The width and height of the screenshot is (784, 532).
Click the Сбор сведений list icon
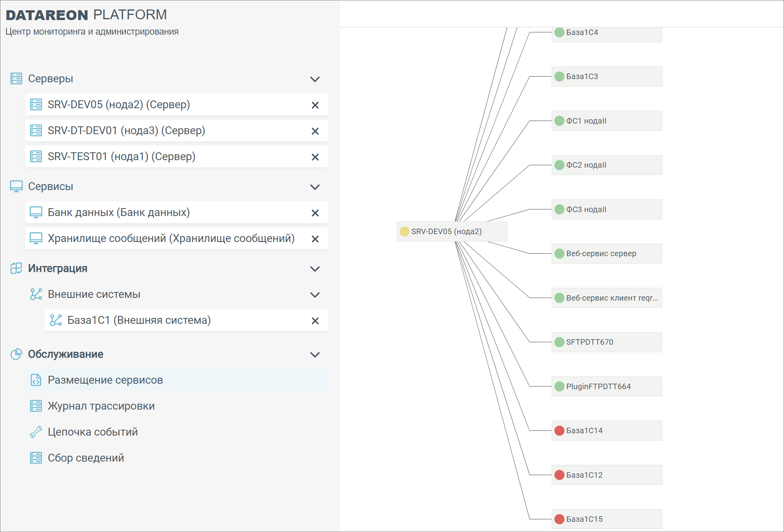(36, 458)
